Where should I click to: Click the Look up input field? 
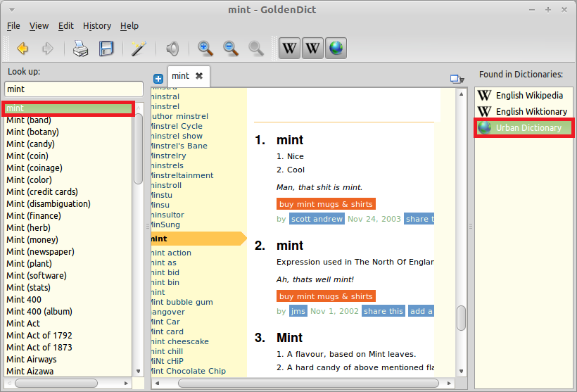74,89
